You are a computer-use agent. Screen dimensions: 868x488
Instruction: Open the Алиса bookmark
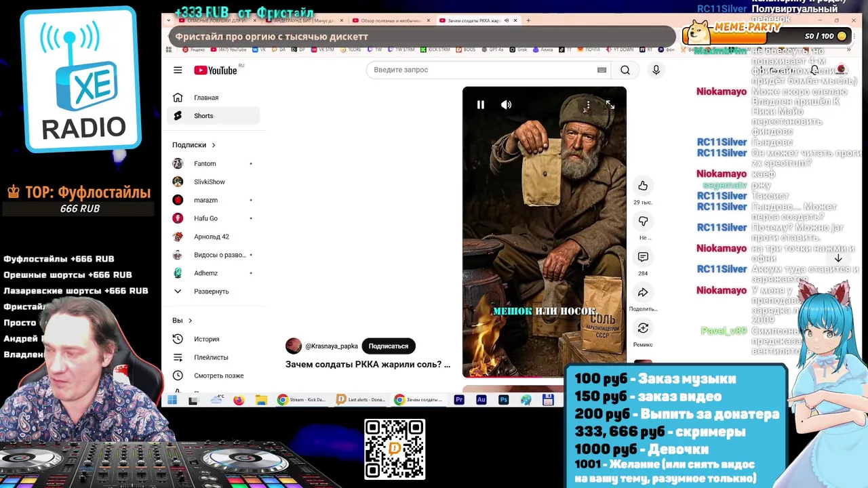(542, 49)
